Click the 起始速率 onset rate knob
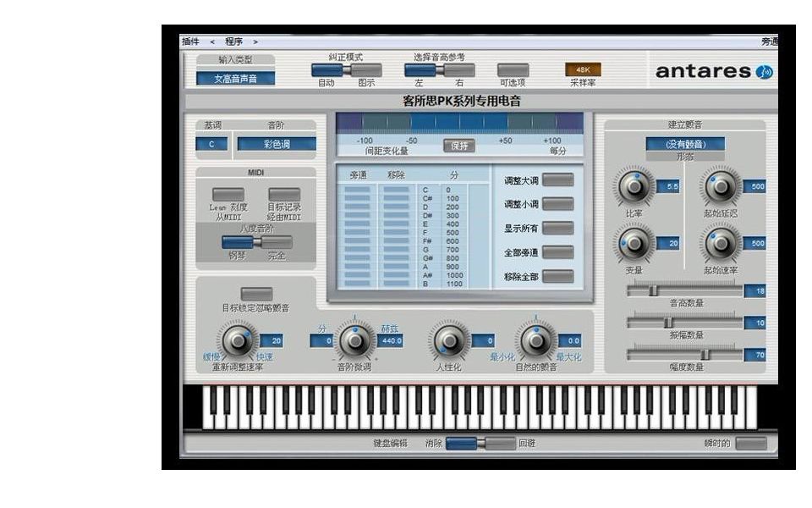Image resolution: width=812 pixels, height=508 pixels. pos(721,243)
